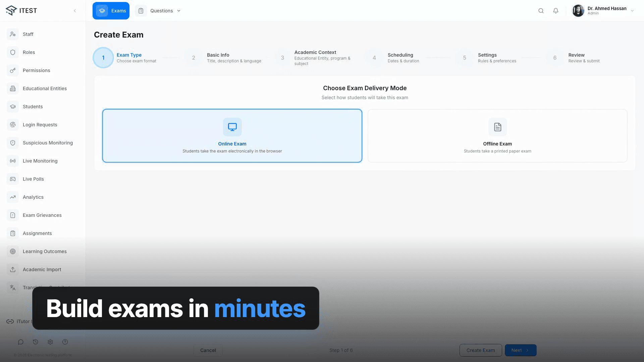The width and height of the screenshot is (644, 362).
Task: Open Live Polls menu item
Action: click(x=43, y=179)
